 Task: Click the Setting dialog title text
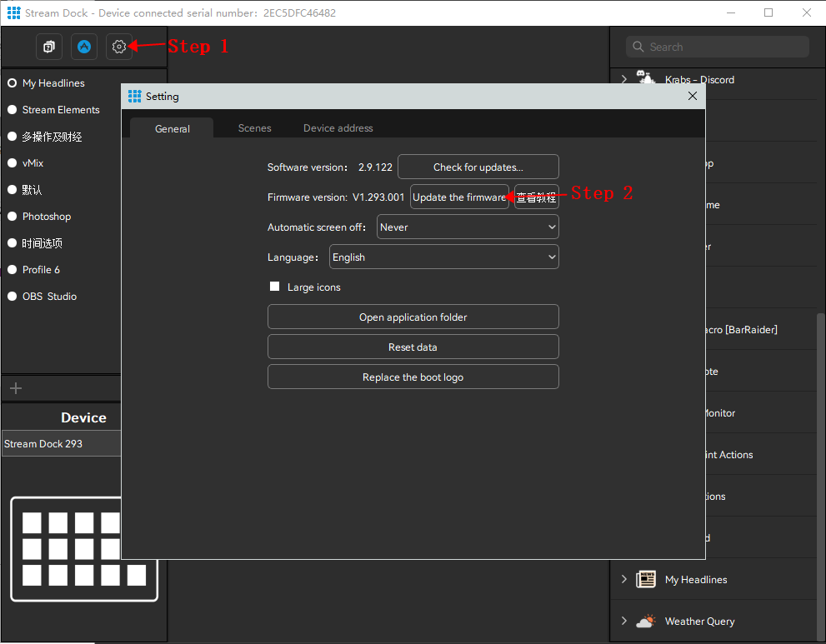163,97
